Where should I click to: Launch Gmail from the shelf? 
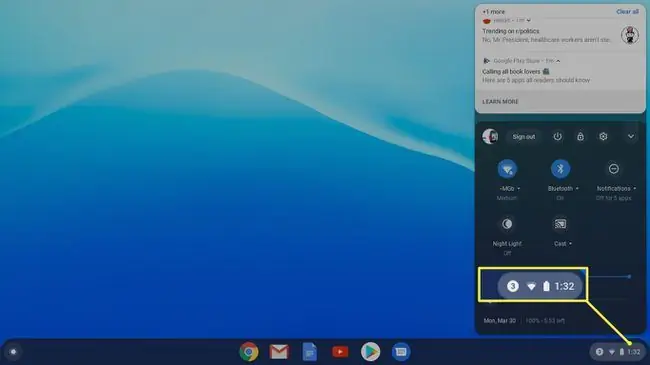point(279,352)
